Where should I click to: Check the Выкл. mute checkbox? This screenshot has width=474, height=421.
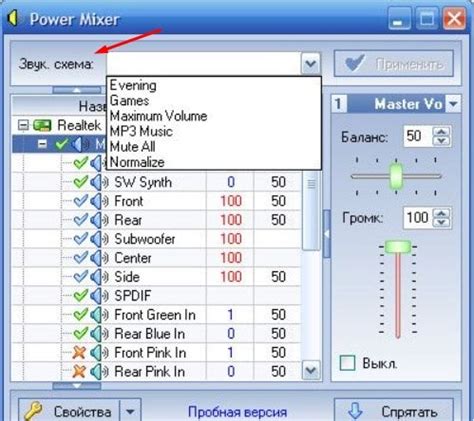coord(347,363)
